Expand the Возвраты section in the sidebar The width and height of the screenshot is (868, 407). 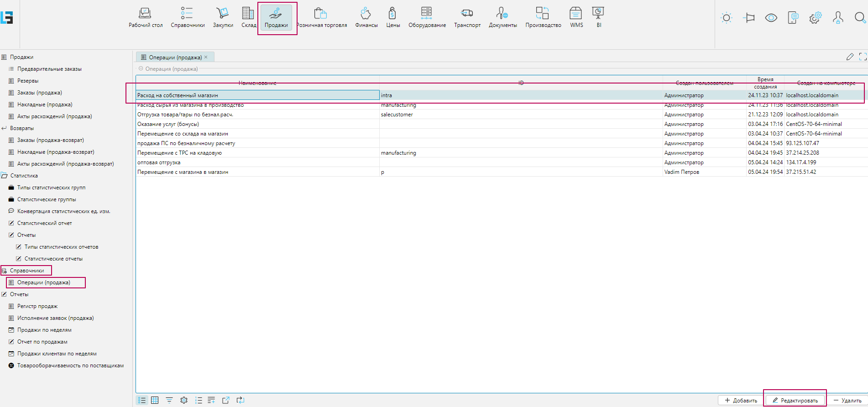click(21, 128)
